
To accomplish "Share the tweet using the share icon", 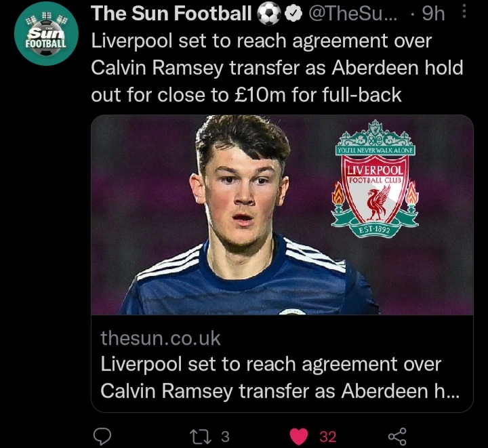I will 397,436.
